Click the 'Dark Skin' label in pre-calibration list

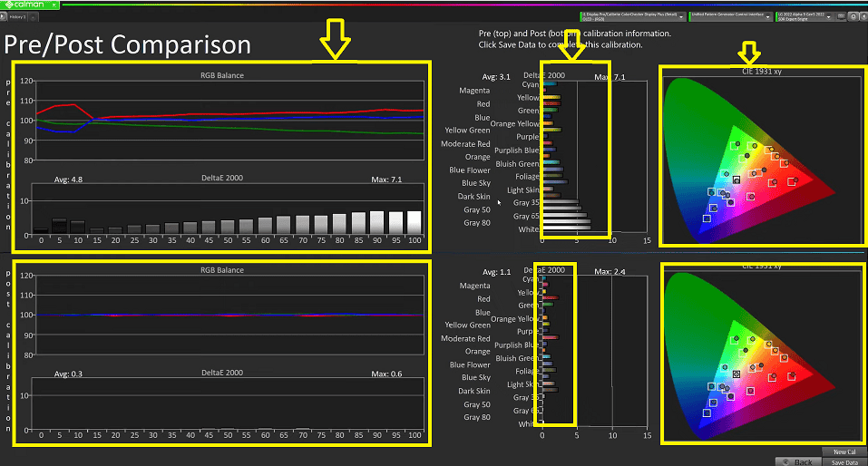pos(473,197)
